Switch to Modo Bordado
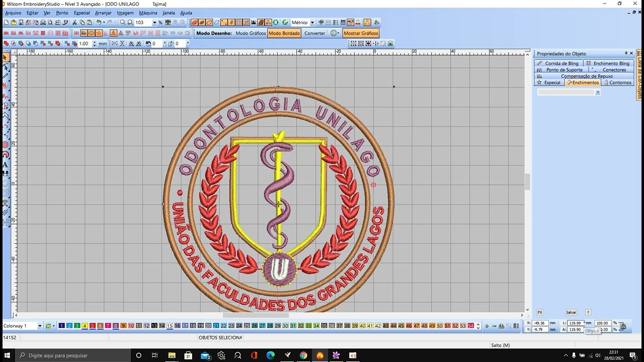The width and height of the screenshot is (644, 362). [x=284, y=33]
